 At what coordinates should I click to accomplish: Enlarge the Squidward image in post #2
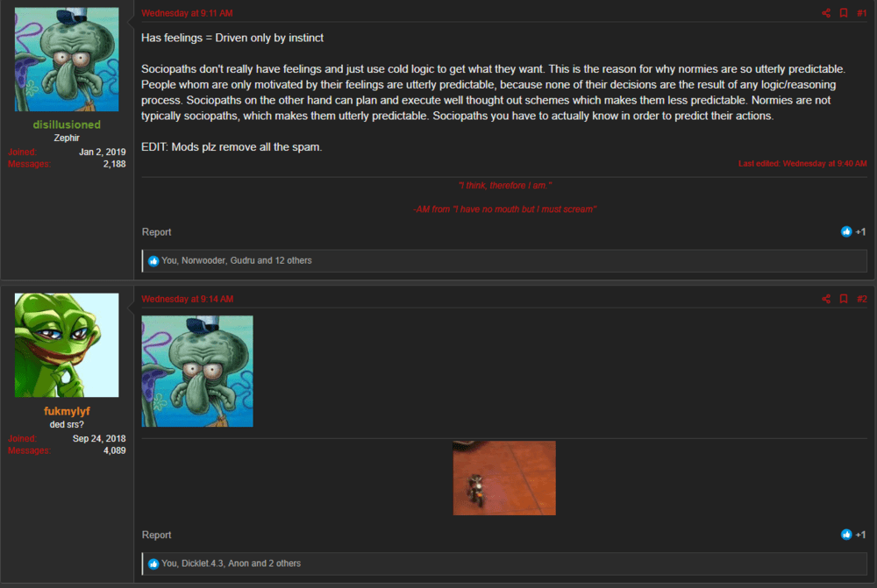(x=197, y=372)
